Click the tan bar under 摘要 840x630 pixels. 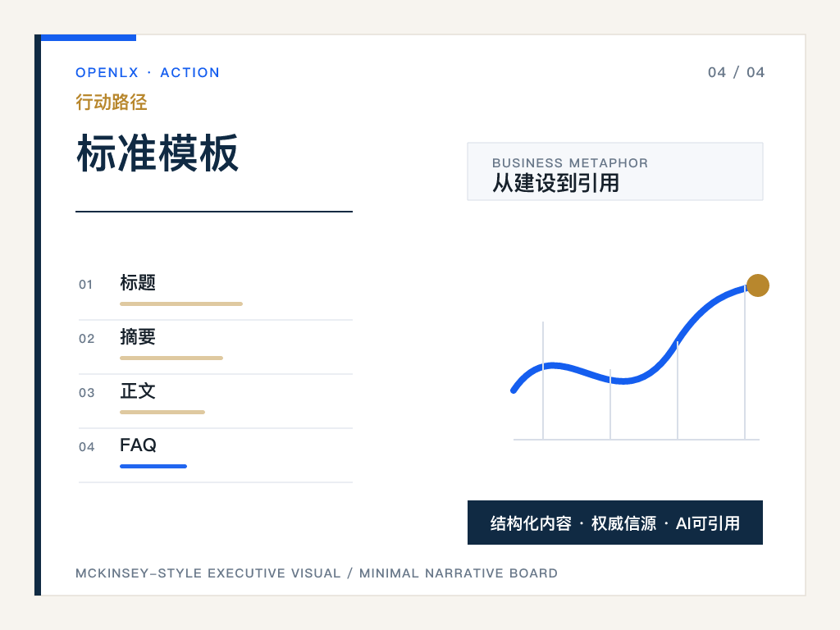click(171, 358)
